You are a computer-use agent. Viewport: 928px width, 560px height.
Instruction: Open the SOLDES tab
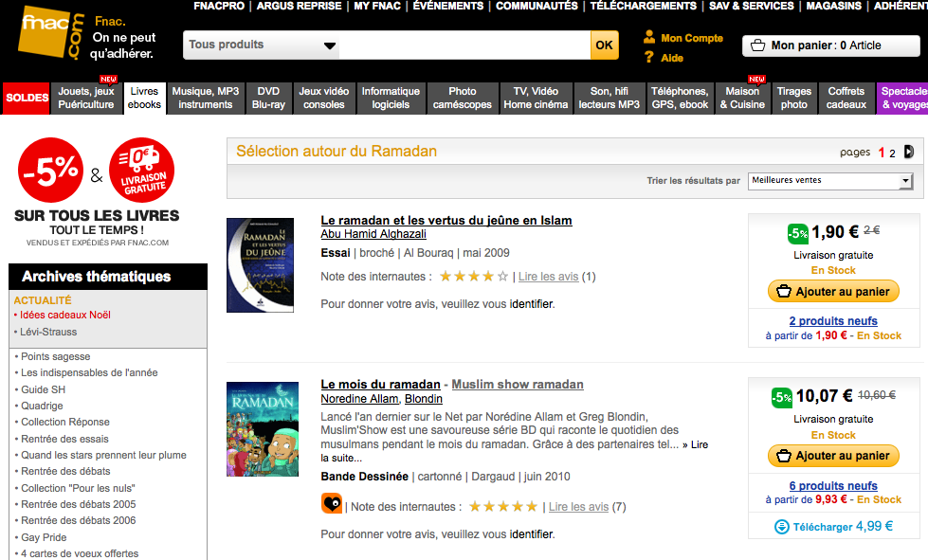27,98
